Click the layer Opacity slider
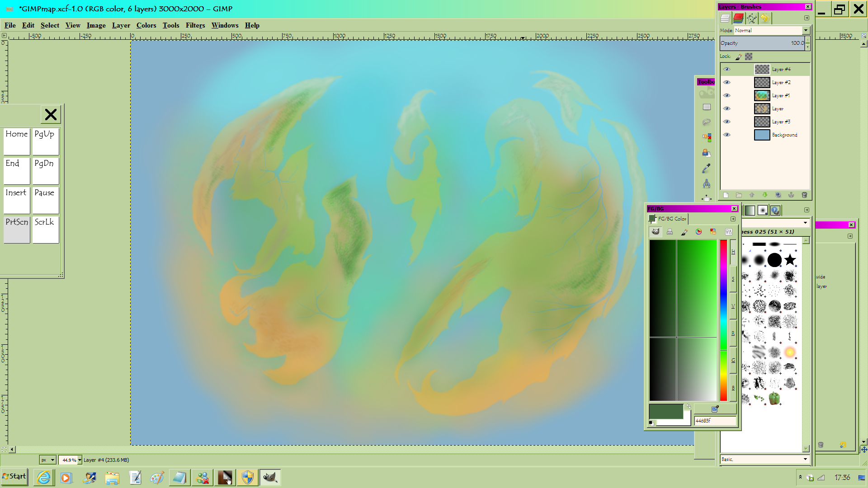Screen dimensions: 868x488 click(762, 43)
